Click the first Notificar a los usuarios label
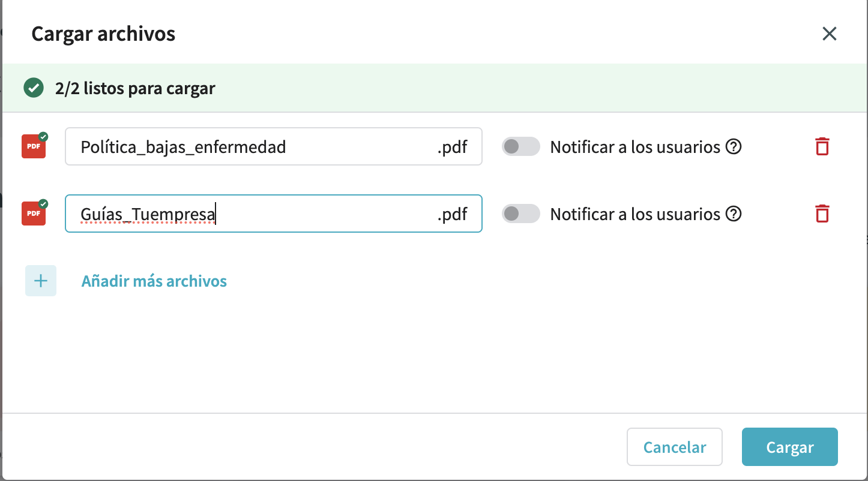 (635, 147)
